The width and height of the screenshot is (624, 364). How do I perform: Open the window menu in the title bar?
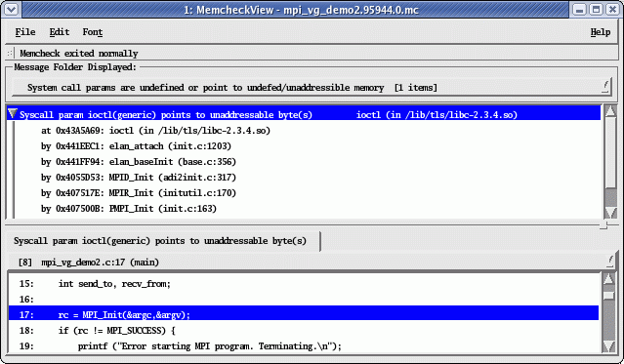tap(11, 9)
